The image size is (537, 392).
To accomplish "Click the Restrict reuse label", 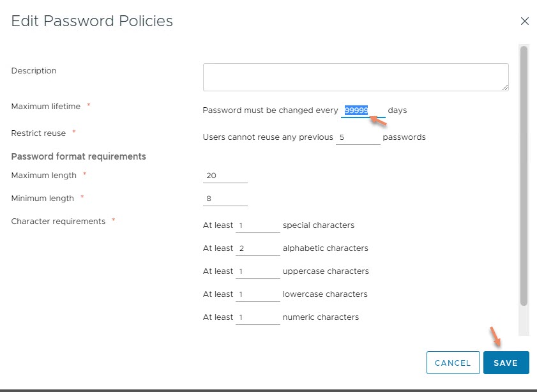I will (38, 133).
